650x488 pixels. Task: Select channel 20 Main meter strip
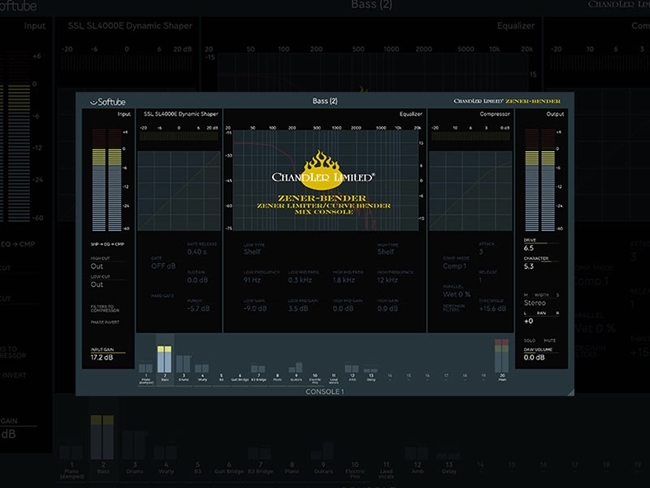click(501, 360)
